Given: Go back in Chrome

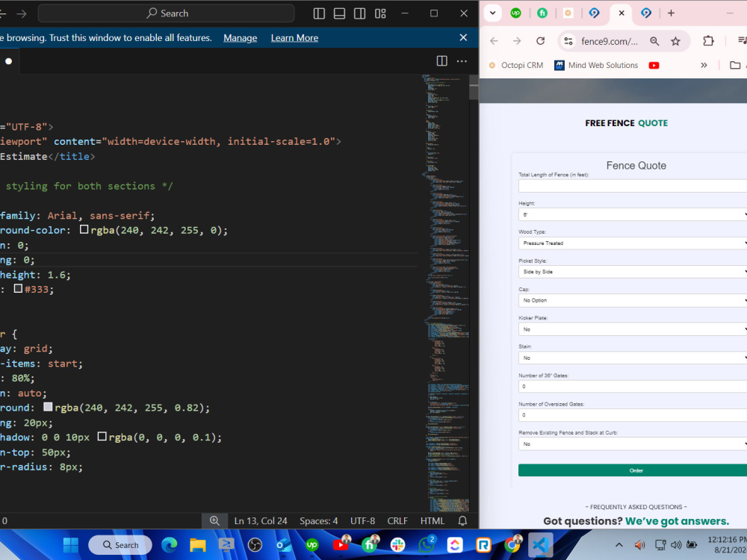Looking at the screenshot, I should [494, 41].
